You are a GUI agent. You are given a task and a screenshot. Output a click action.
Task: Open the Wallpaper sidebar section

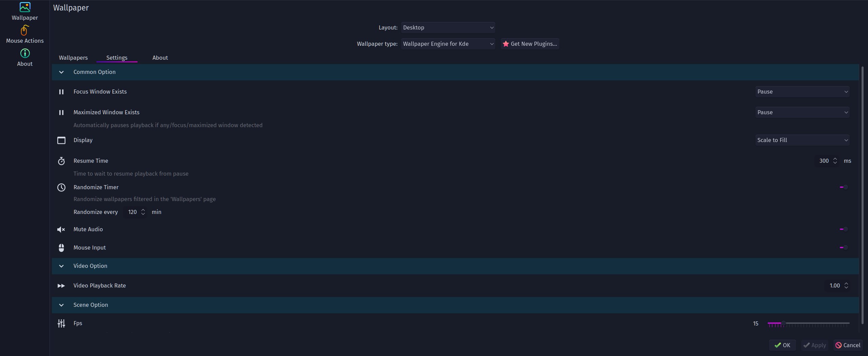point(25,12)
